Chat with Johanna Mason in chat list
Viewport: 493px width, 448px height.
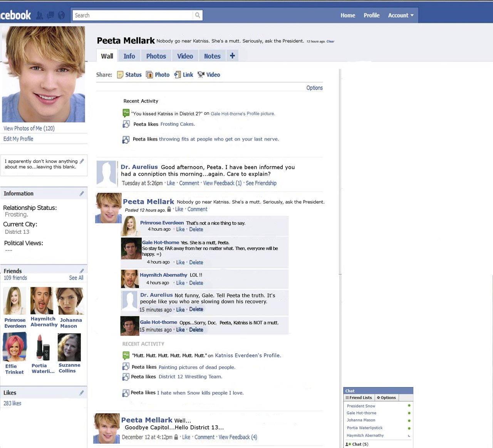(361, 420)
